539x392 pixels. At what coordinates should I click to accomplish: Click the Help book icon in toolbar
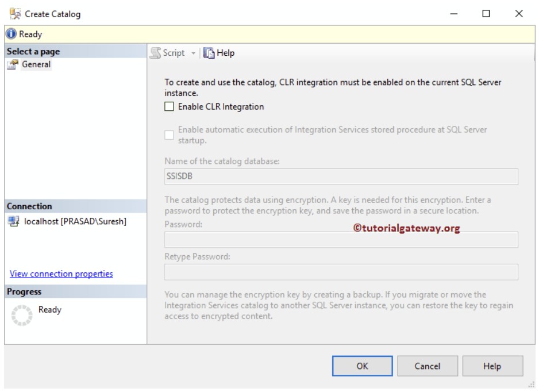coord(209,53)
